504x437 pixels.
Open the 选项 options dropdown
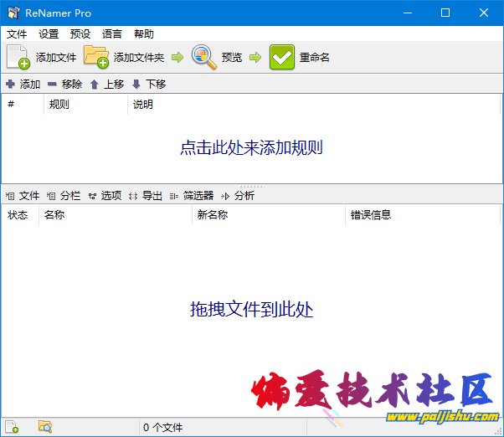111,196
